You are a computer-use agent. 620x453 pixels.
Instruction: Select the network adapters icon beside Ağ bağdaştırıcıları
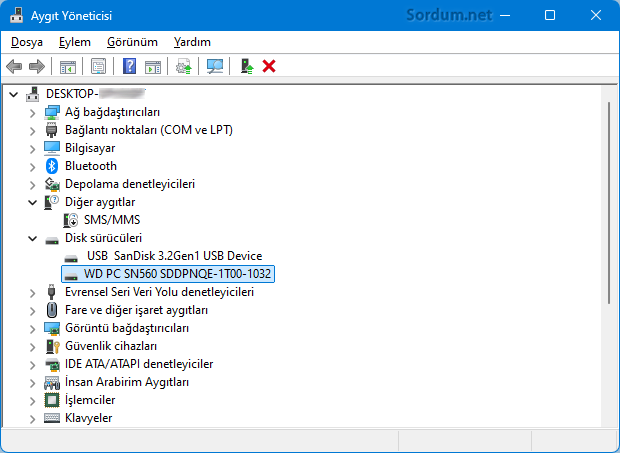(52, 112)
